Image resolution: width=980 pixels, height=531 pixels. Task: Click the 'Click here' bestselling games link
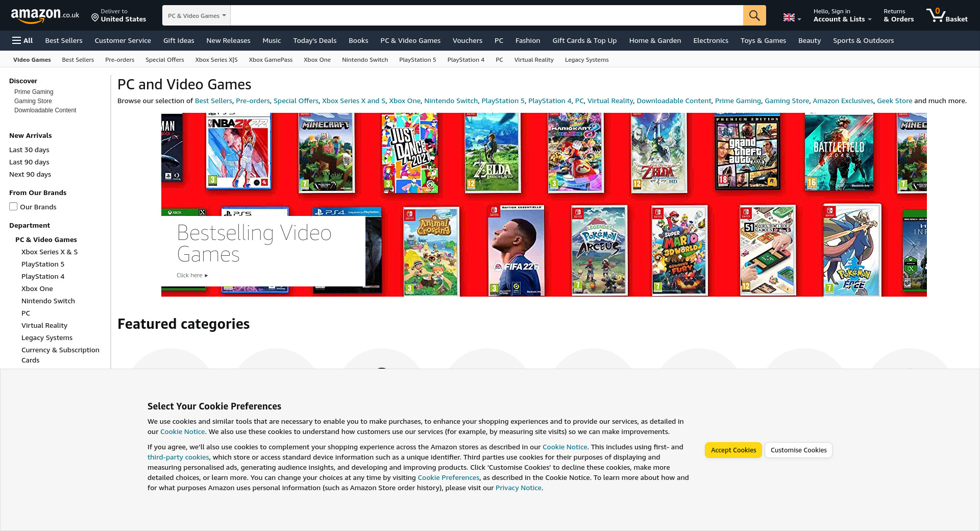point(192,275)
